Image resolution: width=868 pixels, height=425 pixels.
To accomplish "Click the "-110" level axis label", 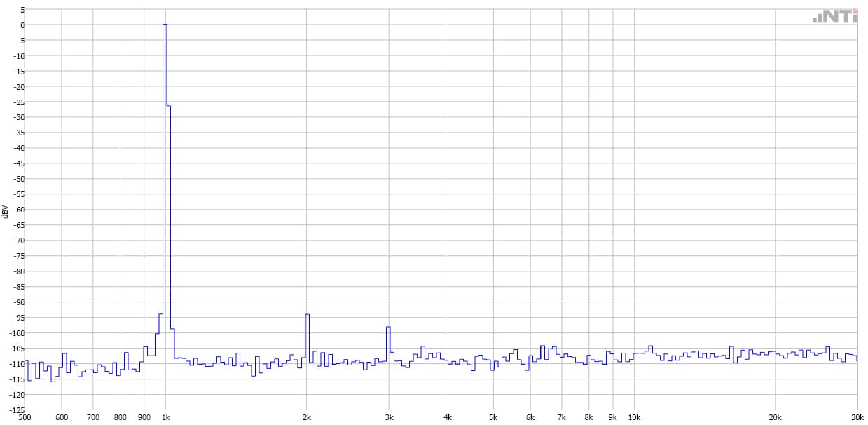I will [x=17, y=364].
